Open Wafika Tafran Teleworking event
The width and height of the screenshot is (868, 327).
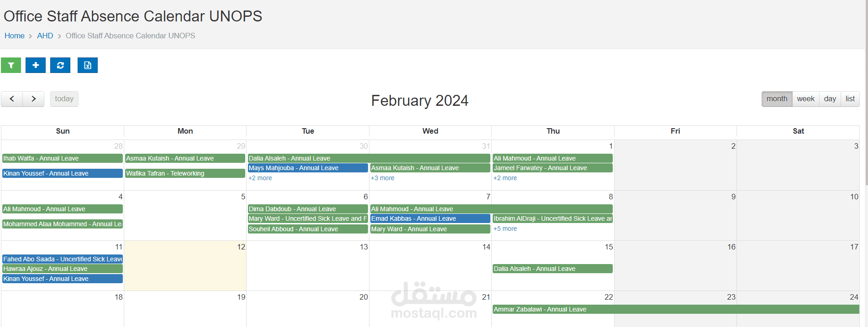[185, 173]
